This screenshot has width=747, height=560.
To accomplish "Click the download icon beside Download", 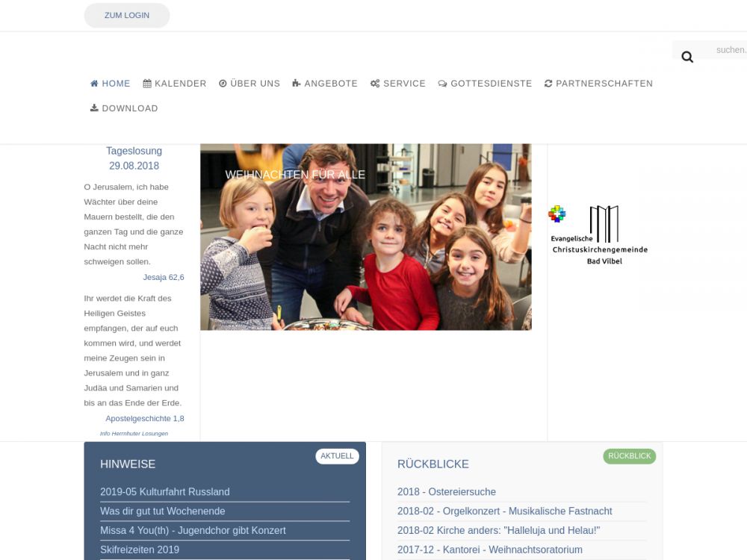I will (x=94, y=108).
